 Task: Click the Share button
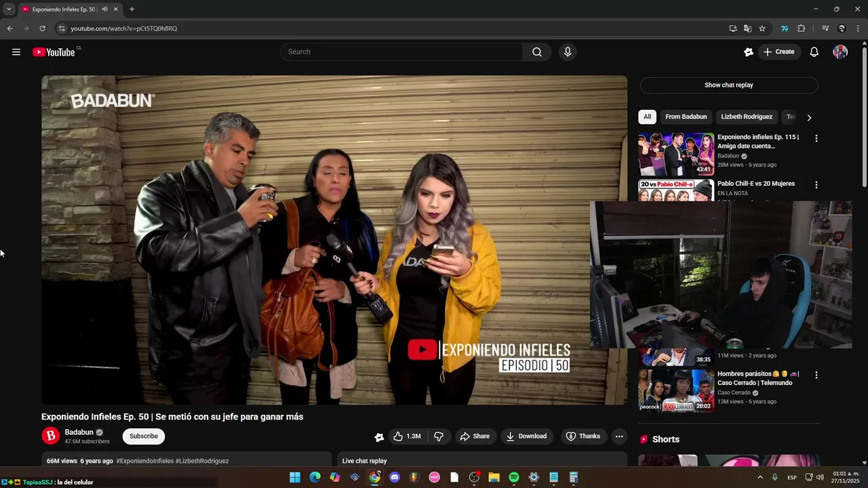(x=475, y=436)
